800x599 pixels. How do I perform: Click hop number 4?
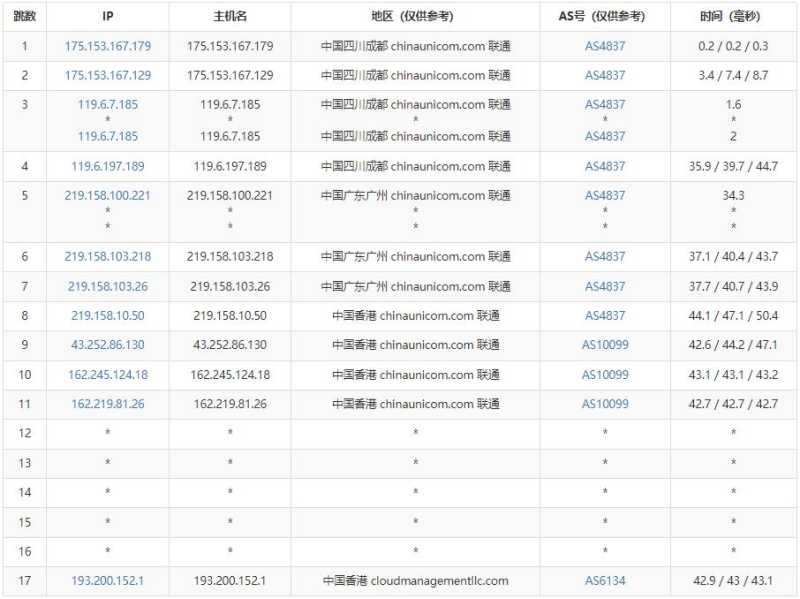tap(24, 166)
